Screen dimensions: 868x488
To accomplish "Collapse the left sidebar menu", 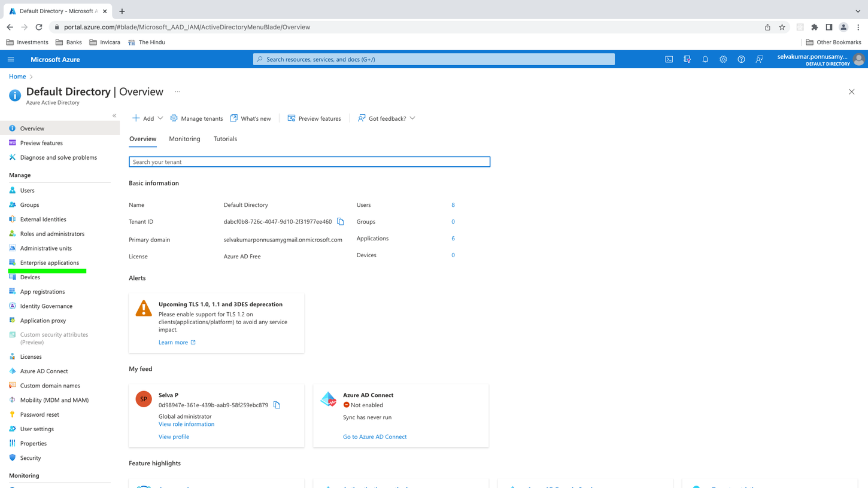I will click(114, 115).
